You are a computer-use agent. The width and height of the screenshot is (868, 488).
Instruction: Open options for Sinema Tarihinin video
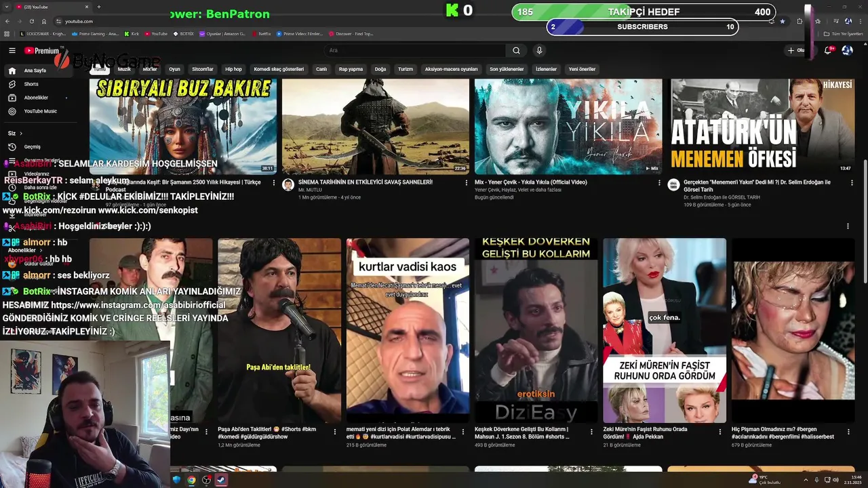(466, 182)
